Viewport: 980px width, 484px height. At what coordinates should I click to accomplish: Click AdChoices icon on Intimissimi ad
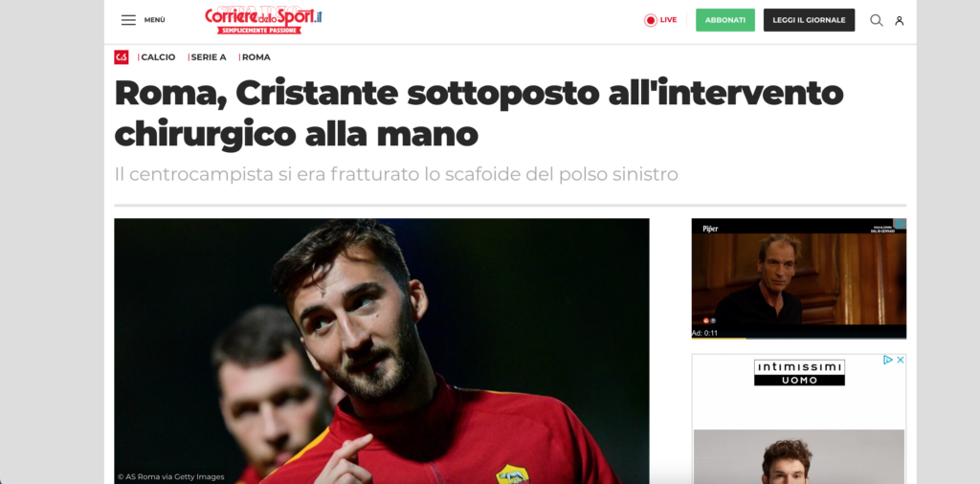click(x=887, y=360)
